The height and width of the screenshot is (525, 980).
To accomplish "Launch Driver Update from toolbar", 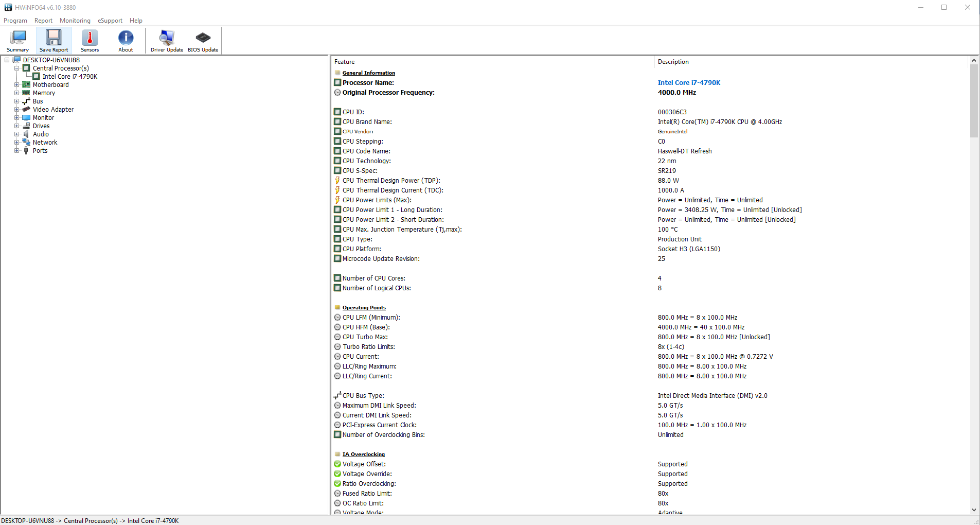I will [x=167, y=41].
